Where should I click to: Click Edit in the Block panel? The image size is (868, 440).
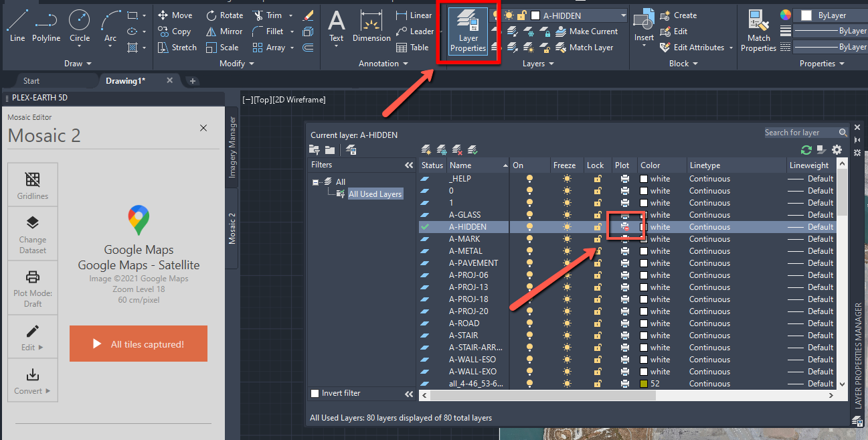(x=674, y=31)
